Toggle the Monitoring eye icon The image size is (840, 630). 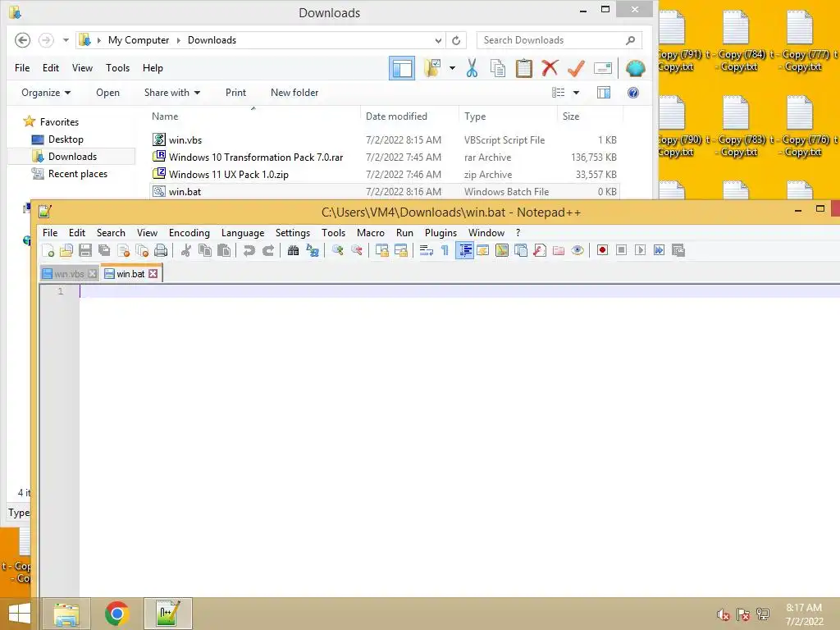click(x=577, y=250)
